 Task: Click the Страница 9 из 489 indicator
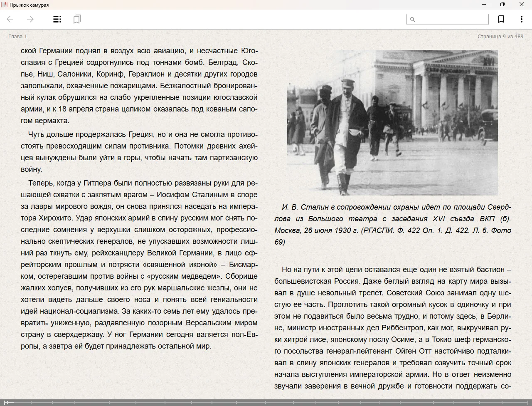500,37
